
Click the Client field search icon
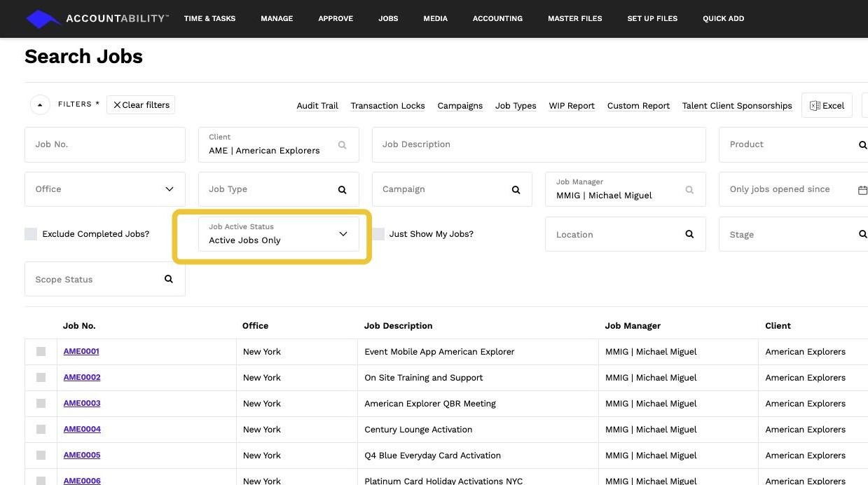(x=342, y=145)
